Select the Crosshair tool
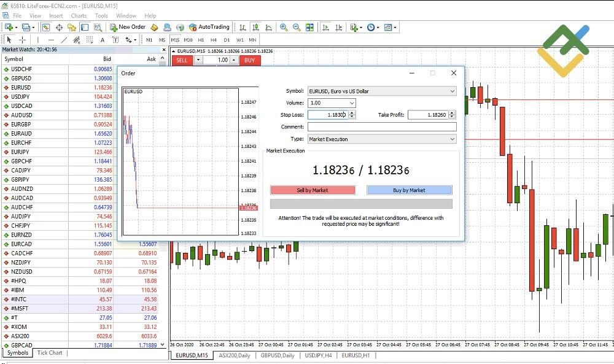This screenshot has width=614, height=364. coord(22,39)
